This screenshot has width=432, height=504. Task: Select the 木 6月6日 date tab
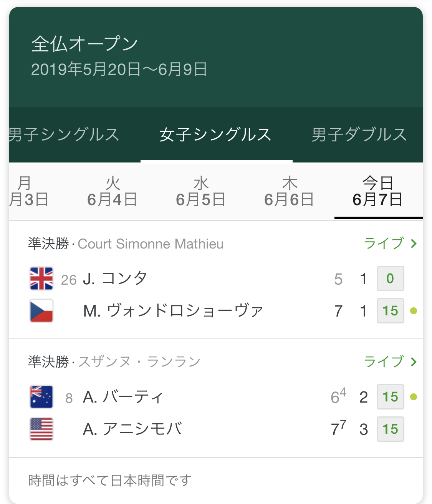point(289,192)
